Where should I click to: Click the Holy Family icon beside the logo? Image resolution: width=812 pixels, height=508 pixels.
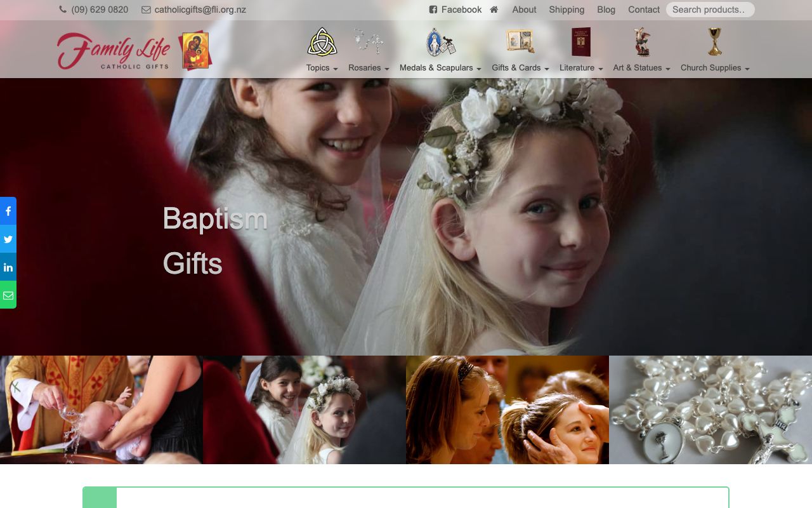click(195, 50)
